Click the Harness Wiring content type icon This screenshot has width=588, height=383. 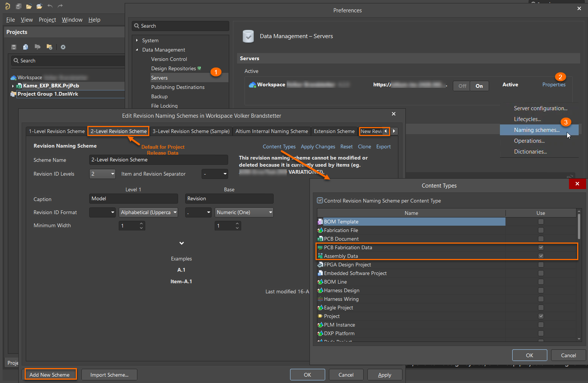(320, 299)
